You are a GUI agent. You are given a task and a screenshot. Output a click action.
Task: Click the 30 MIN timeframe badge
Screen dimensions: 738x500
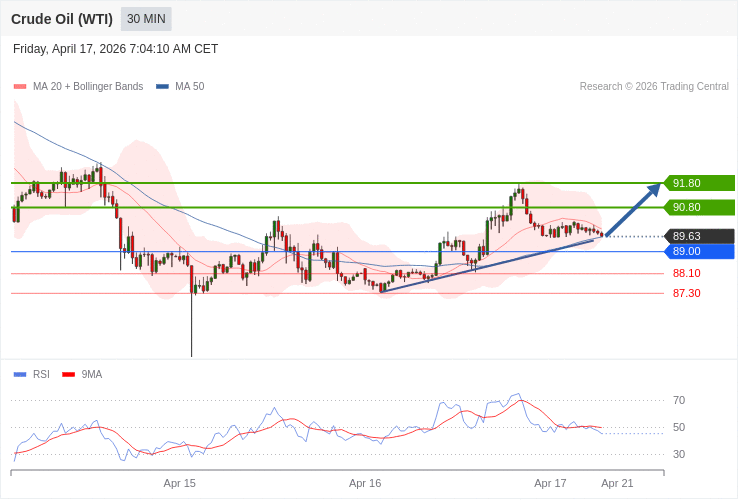146,19
